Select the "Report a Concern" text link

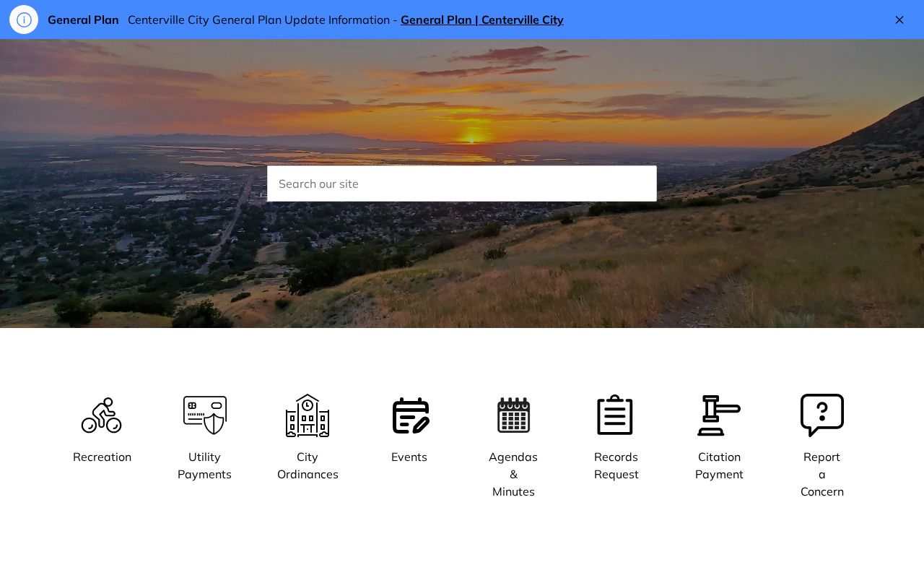(x=821, y=475)
